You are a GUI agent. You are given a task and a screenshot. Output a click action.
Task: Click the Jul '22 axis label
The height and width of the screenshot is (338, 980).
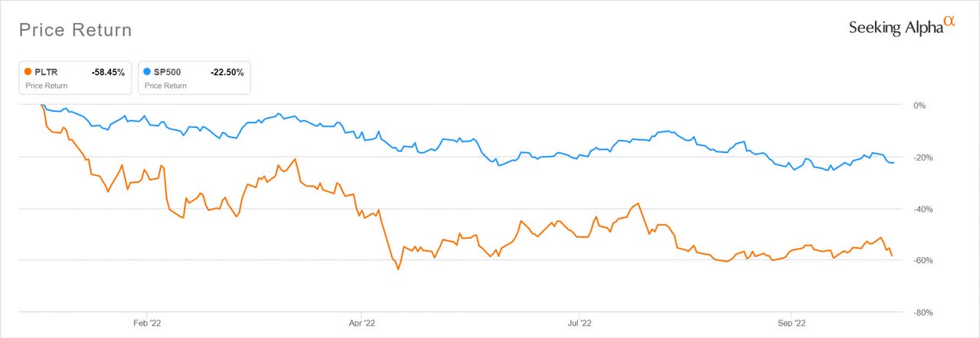[x=580, y=323]
